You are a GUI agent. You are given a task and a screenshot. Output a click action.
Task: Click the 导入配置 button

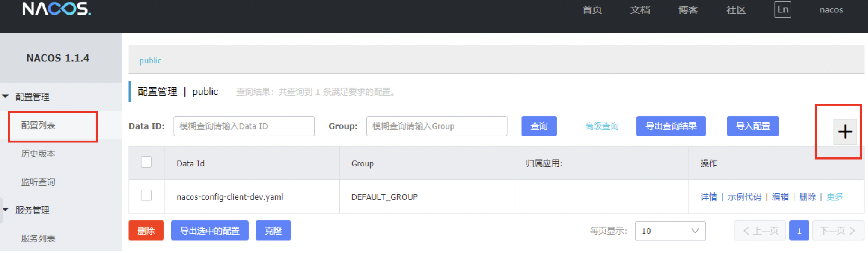click(752, 126)
